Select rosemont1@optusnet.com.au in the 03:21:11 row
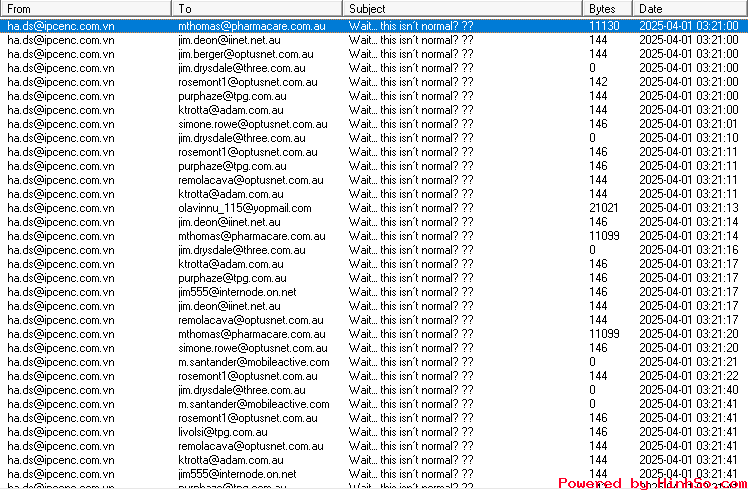The height and width of the screenshot is (490, 748). point(248,152)
